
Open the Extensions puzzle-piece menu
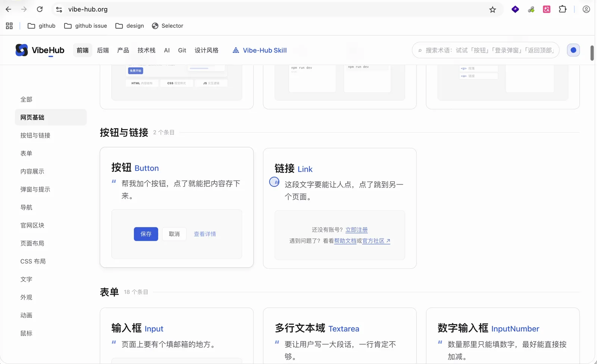[562, 9]
